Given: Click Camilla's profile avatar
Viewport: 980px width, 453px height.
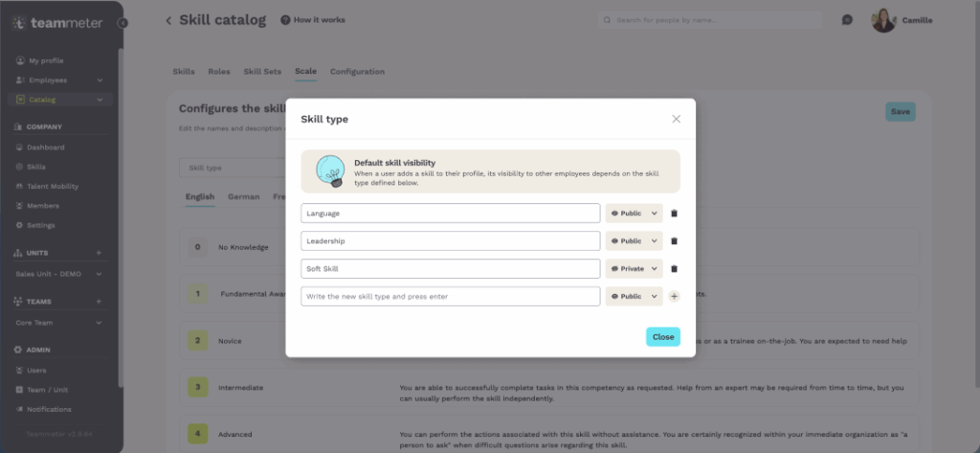Looking at the screenshot, I should [882, 20].
